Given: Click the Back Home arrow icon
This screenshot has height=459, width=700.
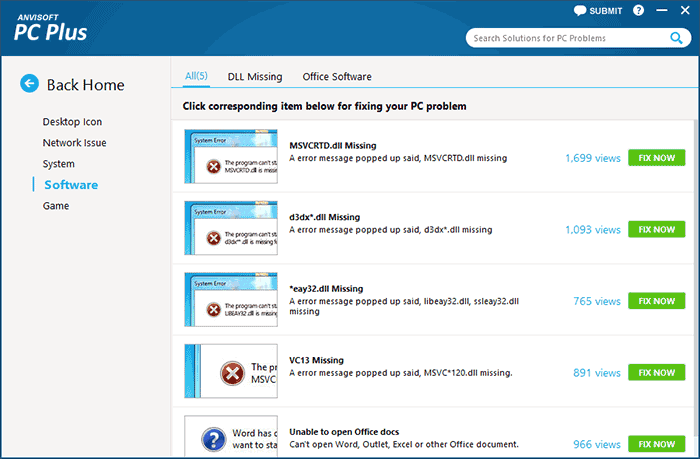Looking at the screenshot, I should pos(30,85).
